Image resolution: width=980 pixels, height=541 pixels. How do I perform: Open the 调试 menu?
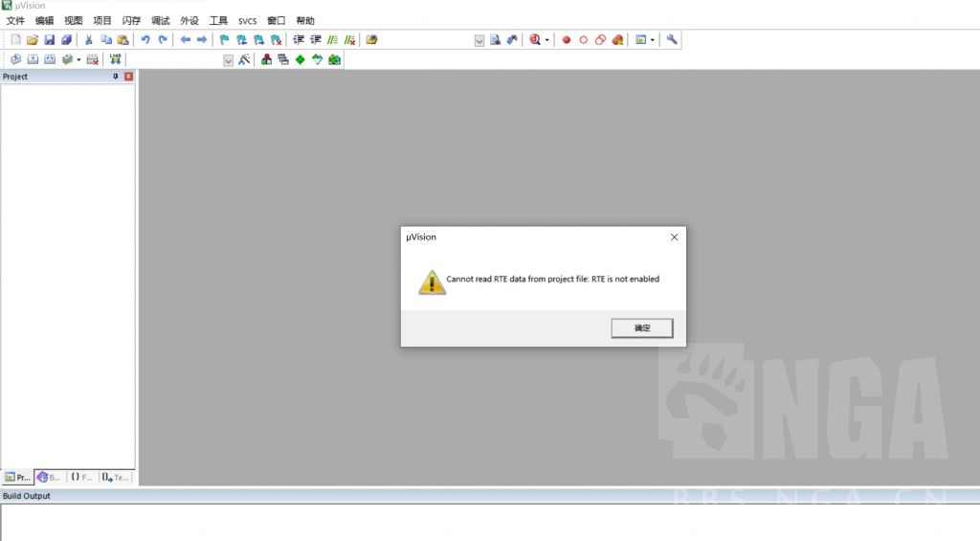click(160, 21)
